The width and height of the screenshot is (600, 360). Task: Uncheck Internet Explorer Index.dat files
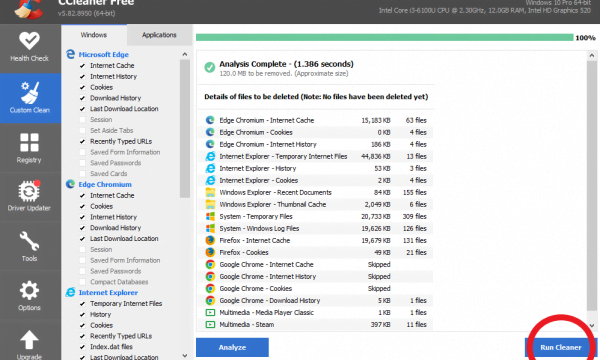(82, 347)
